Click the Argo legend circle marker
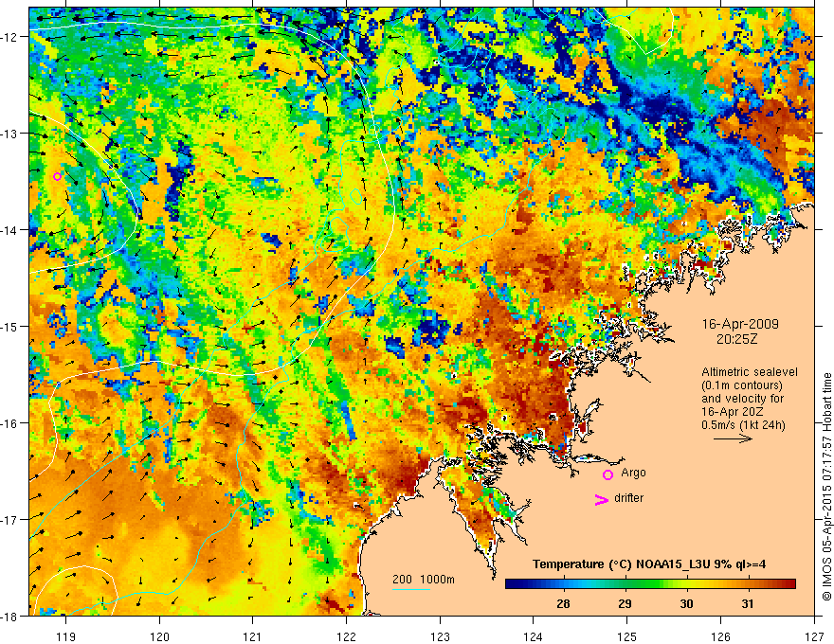The image size is (834, 644). pyautogui.click(x=607, y=474)
